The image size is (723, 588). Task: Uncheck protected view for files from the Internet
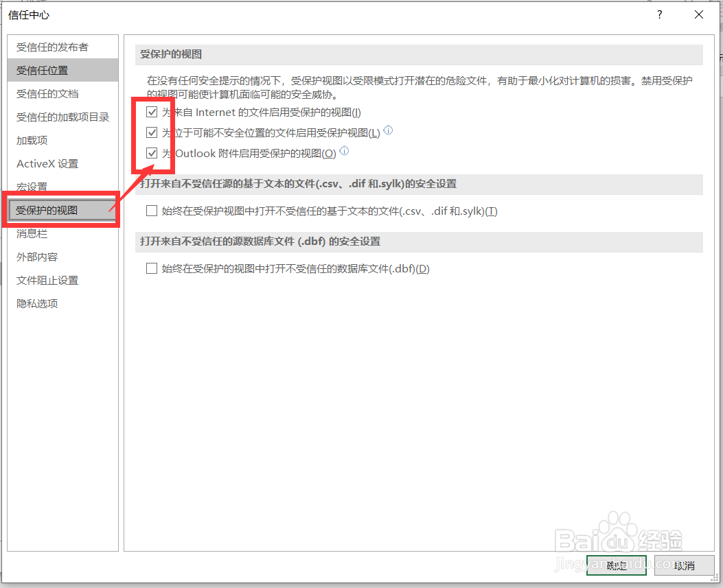152,112
